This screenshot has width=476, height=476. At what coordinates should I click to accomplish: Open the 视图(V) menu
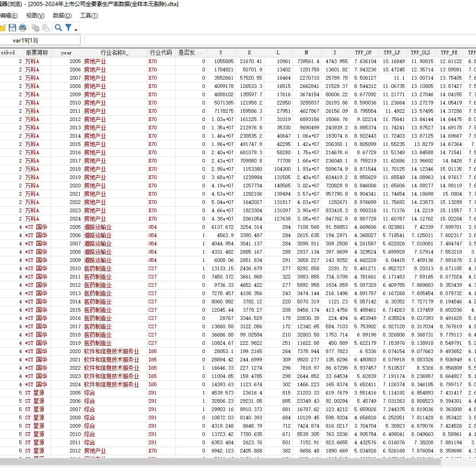click(35, 15)
